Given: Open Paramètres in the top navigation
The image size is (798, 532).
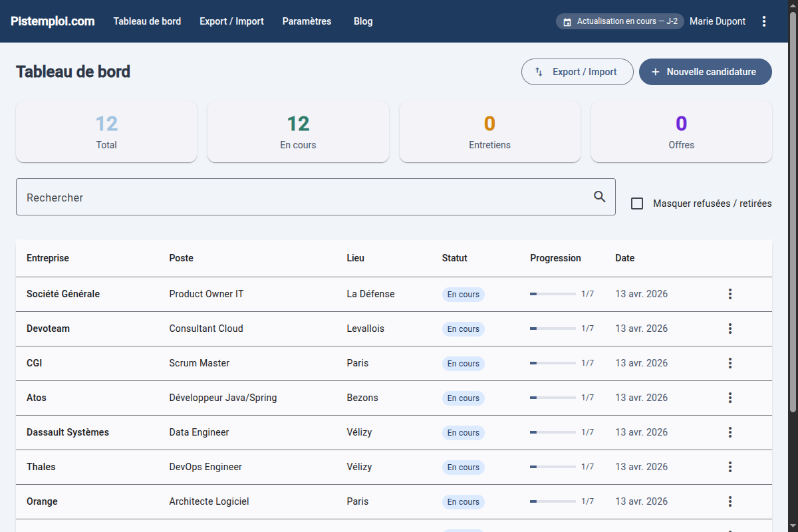Looking at the screenshot, I should pos(307,21).
